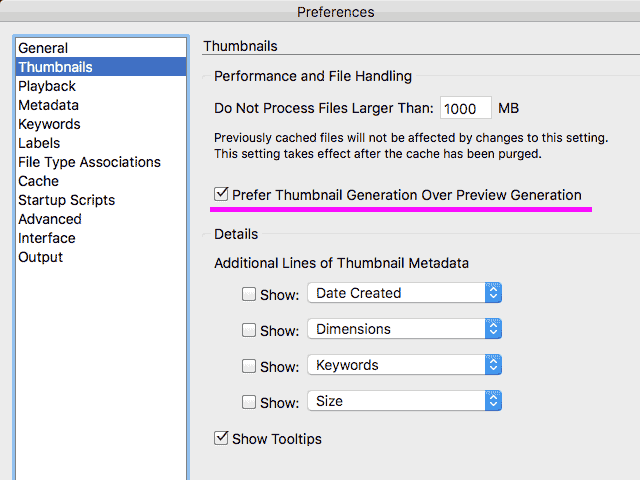Expand the Dimensions metadata dropdown
This screenshot has height=480, width=640.
(x=404, y=329)
